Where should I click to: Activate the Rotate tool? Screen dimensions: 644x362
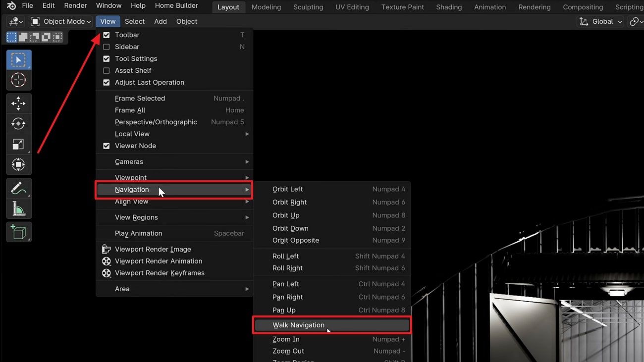tap(18, 123)
